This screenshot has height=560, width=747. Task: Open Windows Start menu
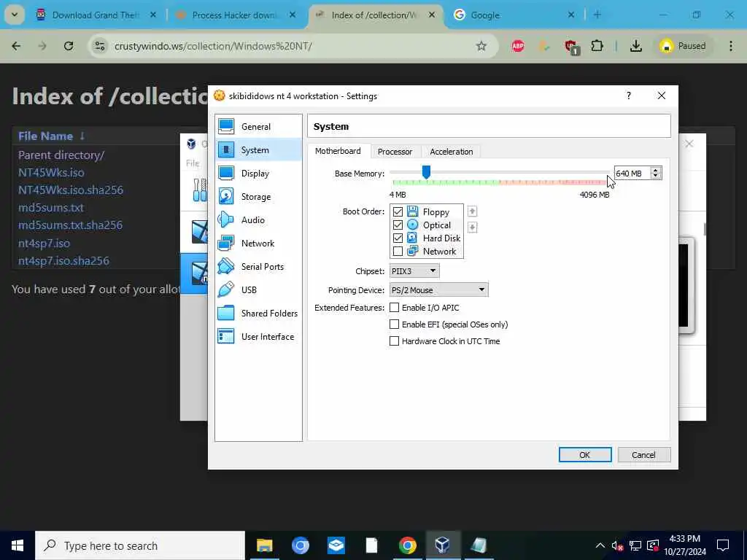tap(18, 545)
